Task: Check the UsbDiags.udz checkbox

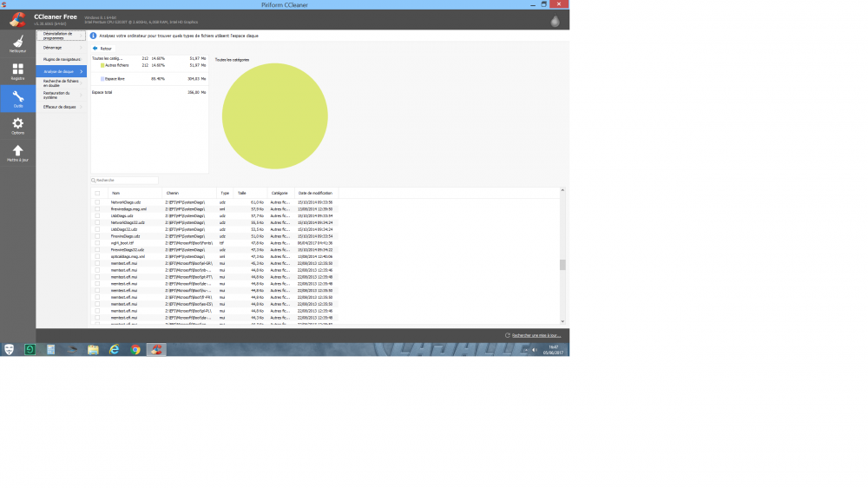Action: (97, 216)
